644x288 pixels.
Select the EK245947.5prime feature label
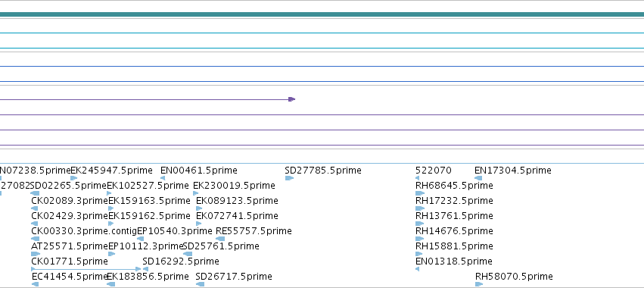click(111, 171)
